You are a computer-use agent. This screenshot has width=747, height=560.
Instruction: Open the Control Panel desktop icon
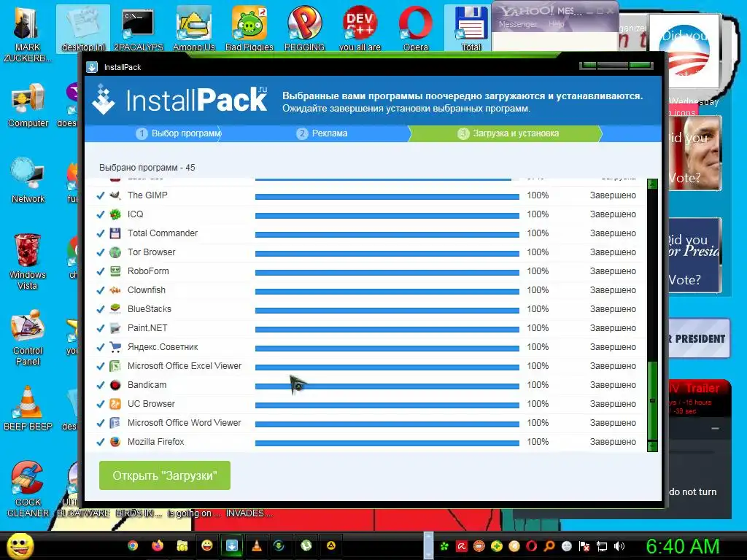click(28, 338)
